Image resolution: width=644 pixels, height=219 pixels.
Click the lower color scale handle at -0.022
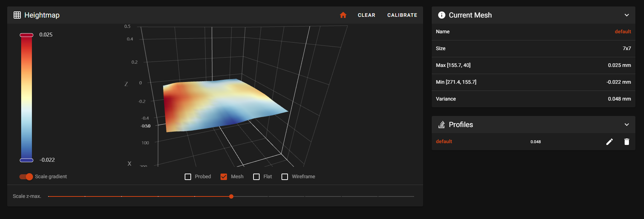(27, 160)
